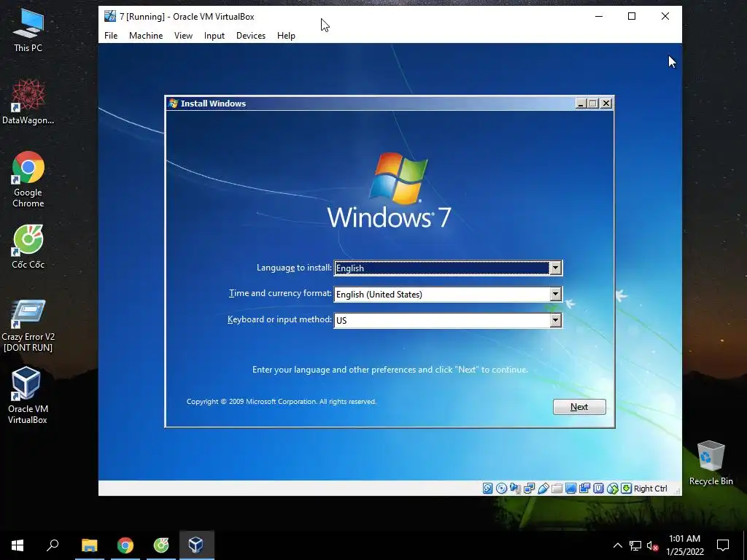Open the Input menu
Viewport: 747px width, 560px height.
point(214,36)
